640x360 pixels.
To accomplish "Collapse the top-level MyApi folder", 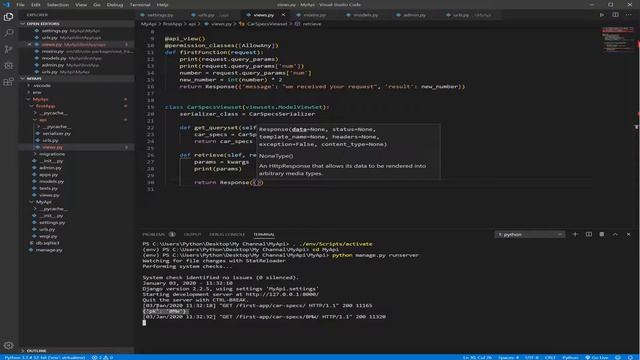I will pyautogui.click(x=40, y=99).
